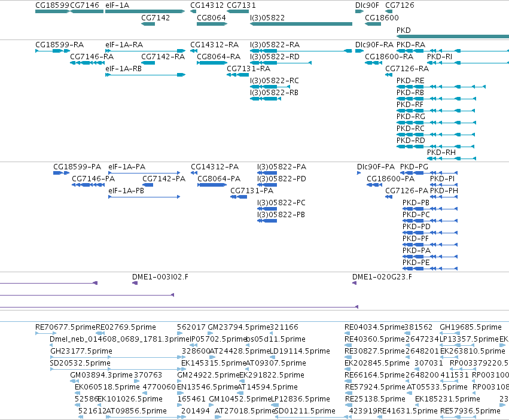
Task: Click the PKD-RG transcript label
Action: pyautogui.click(x=411, y=116)
